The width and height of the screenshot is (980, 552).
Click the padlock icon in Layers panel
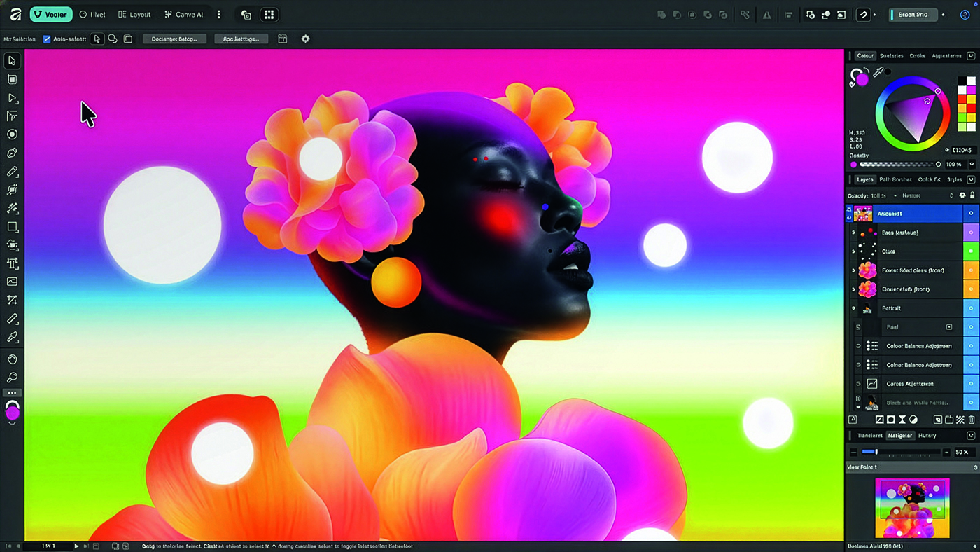pyautogui.click(x=972, y=195)
